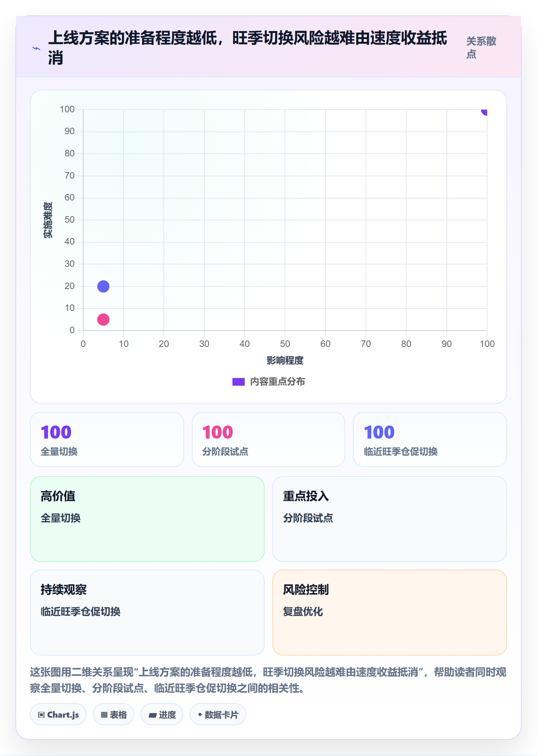Click the 数据卡片 tag chip

218,715
